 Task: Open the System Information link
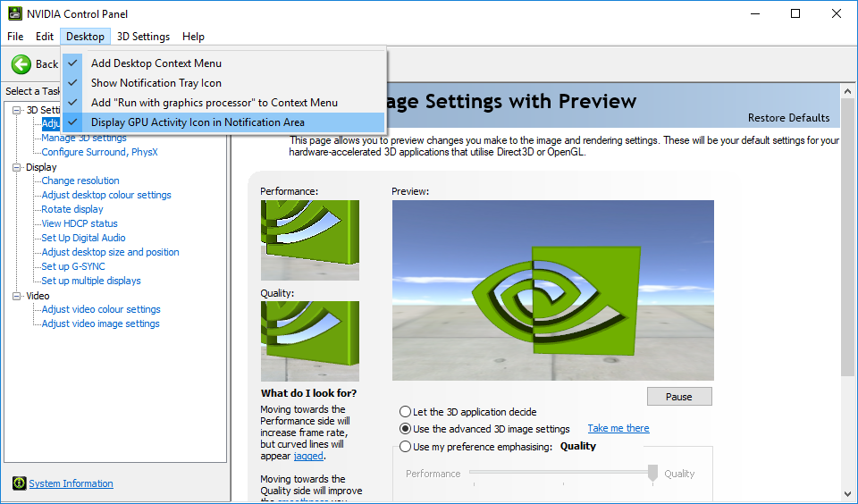pos(71,483)
